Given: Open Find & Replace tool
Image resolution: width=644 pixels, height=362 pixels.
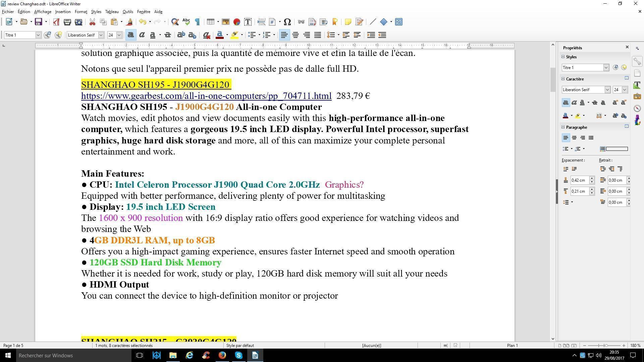Looking at the screenshot, I should click(x=175, y=22).
